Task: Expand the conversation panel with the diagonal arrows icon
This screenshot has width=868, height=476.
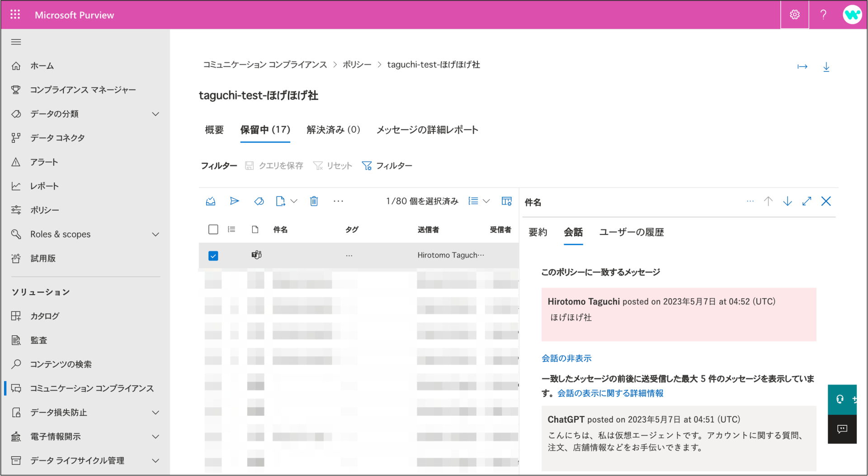Action: (807, 201)
